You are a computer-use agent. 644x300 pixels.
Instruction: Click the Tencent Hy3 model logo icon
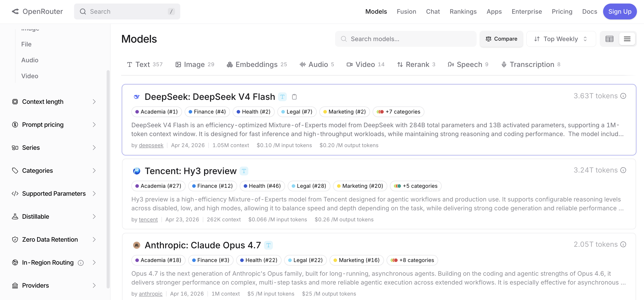click(136, 171)
